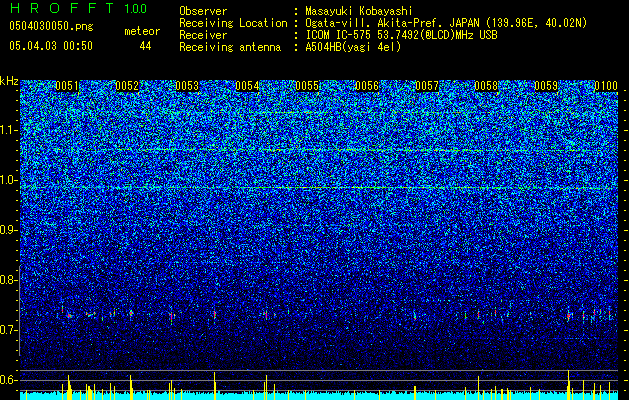This screenshot has width=629, height=400.
Task: Click the 0055 time marker
Action: tap(307, 86)
